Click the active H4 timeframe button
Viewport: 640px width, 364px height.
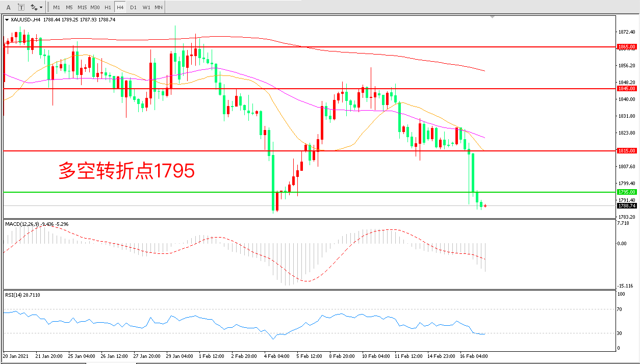pyautogui.click(x=120, y=7)
